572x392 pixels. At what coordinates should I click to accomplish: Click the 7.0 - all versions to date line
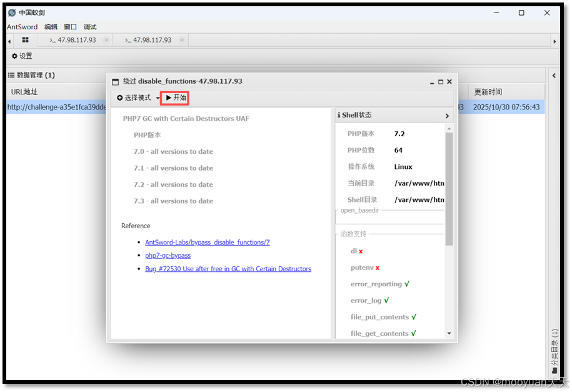(x=173, y=151)
